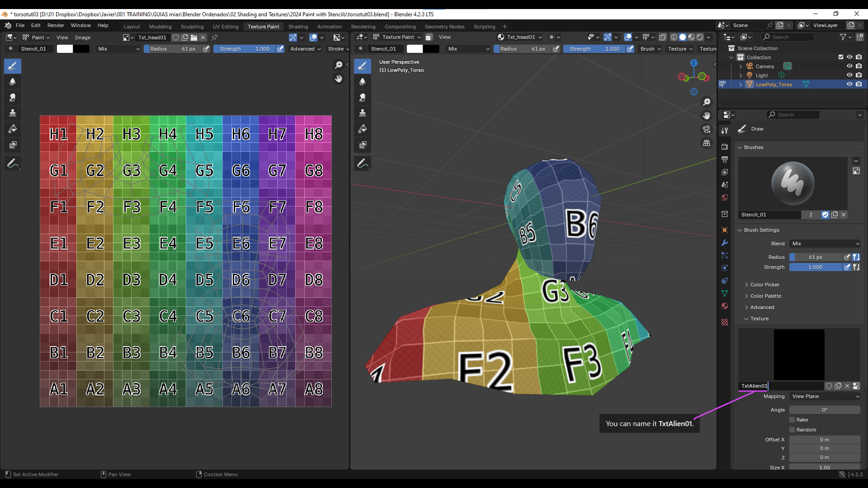This screenshot has width=868, height=488.
Task: Duplicate the Stencil_01 brush datablock
Action: (x=835, y=215)
